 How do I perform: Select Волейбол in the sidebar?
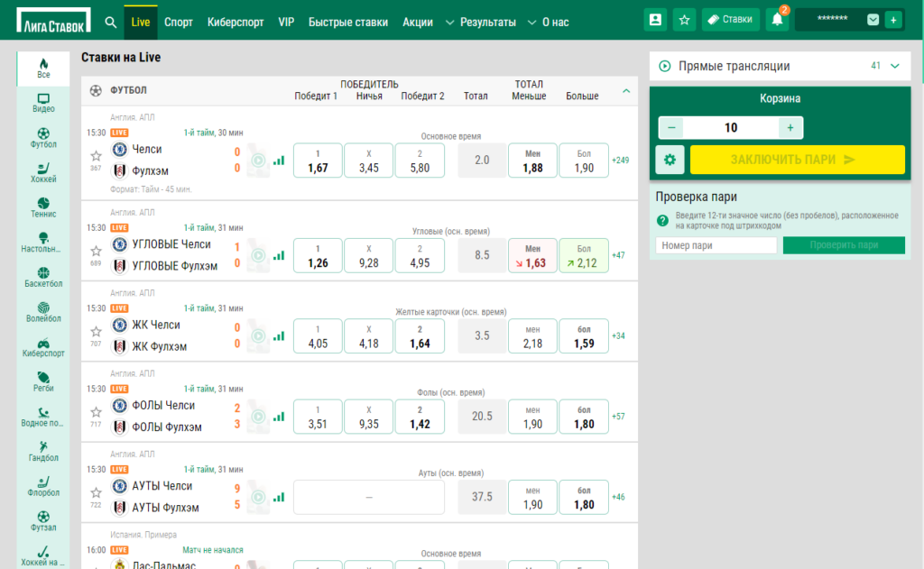pos(43,312)
